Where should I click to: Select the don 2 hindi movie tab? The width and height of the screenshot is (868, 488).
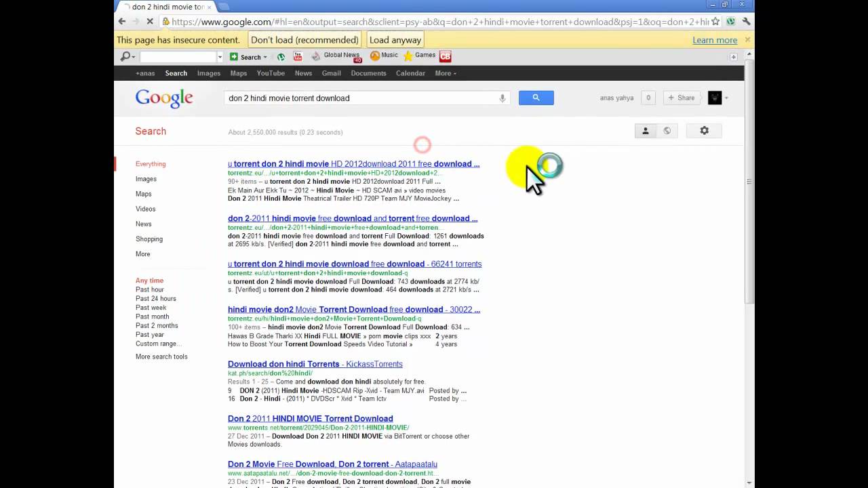tap(166, 7)
